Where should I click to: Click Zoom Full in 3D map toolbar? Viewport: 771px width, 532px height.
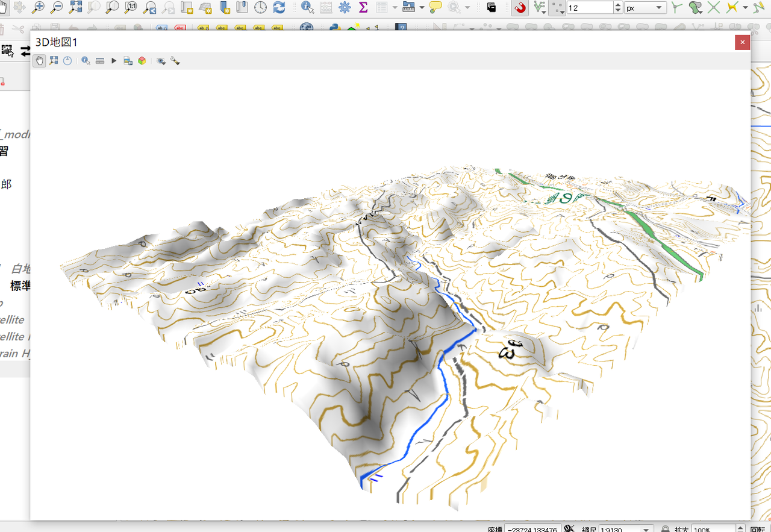click(54, 61)
